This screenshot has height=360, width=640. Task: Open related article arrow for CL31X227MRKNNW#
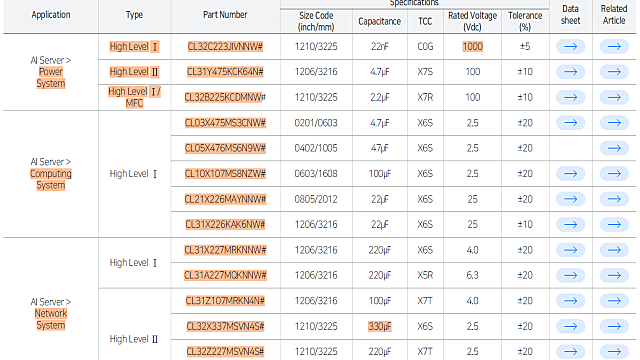(x=614, y=250)
